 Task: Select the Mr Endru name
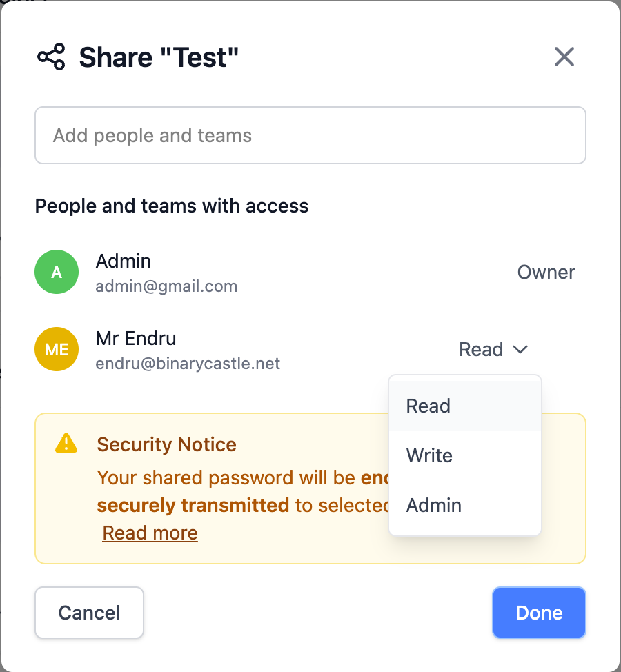pos(136,338)
